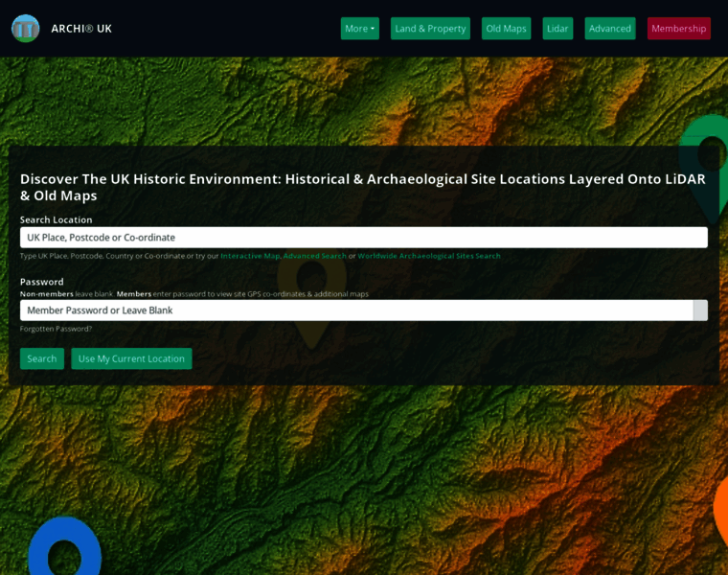Viewport: 728px width, 575px height.
Task: Click the Member Password input field
Action: point(354,310)
